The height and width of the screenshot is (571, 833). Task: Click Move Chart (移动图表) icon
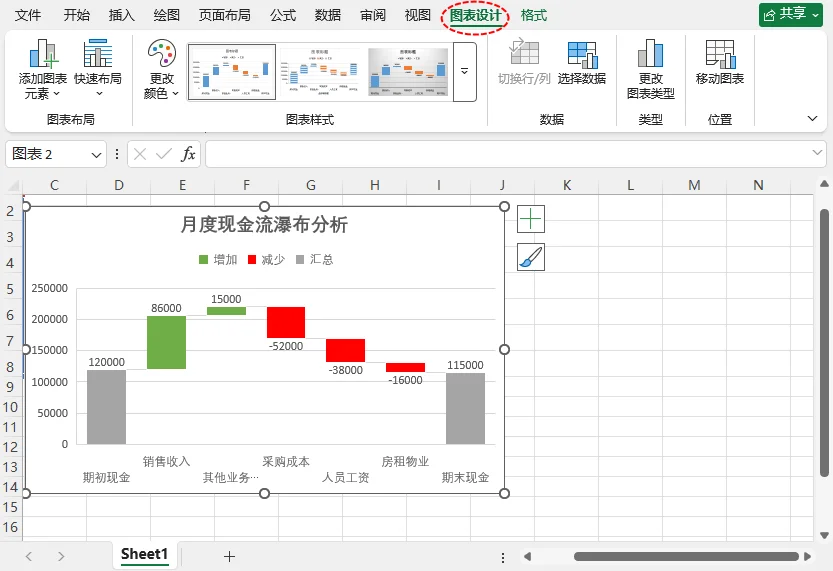click(x=720, y=62)
